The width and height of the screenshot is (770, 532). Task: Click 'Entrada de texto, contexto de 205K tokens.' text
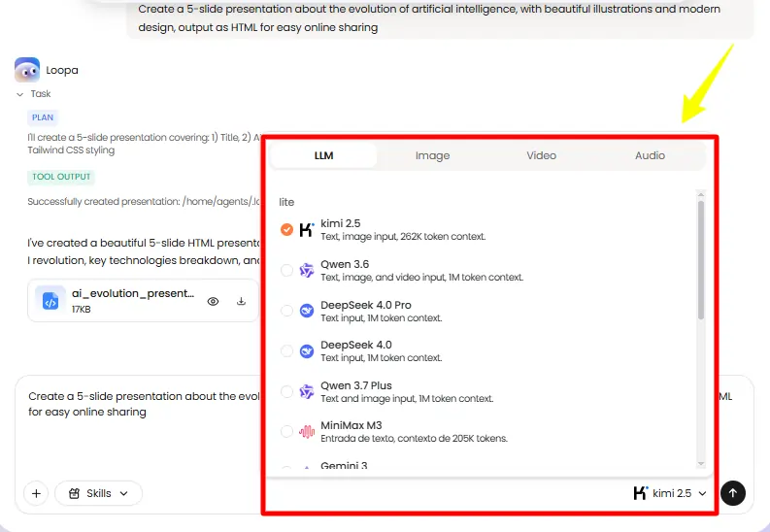[414, 438]
